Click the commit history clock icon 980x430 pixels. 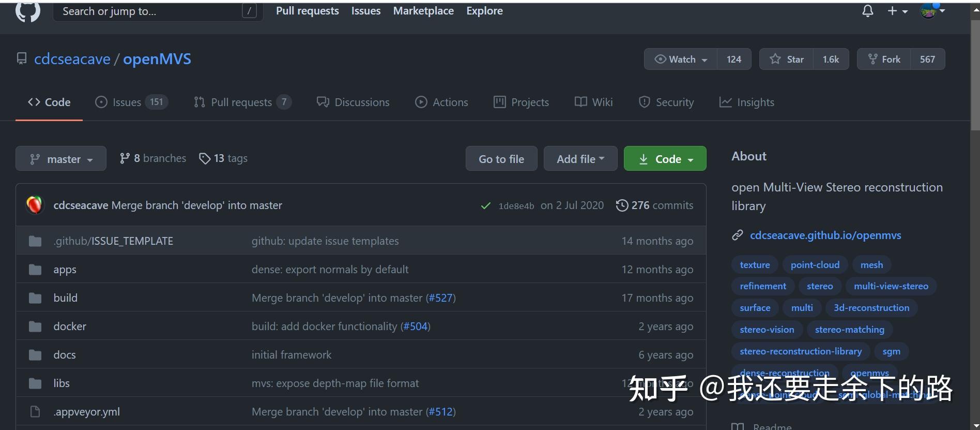pyautogui.click(x=622, y=205)
